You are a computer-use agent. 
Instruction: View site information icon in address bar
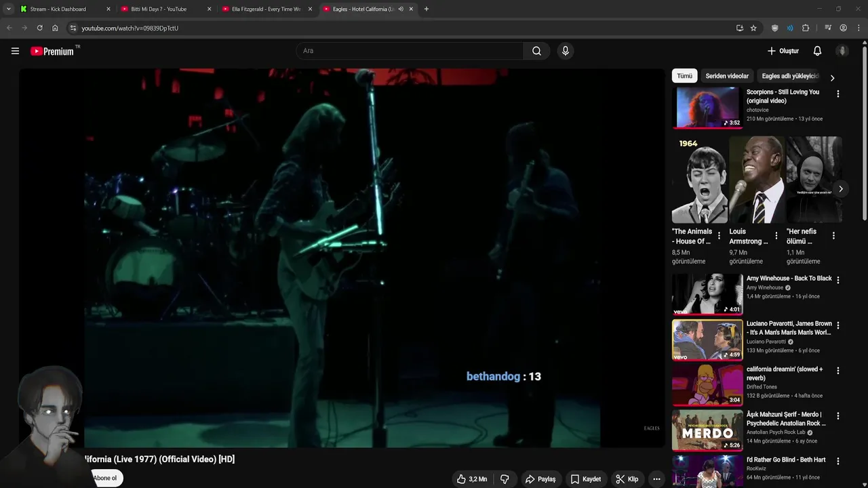click(73, 28)
